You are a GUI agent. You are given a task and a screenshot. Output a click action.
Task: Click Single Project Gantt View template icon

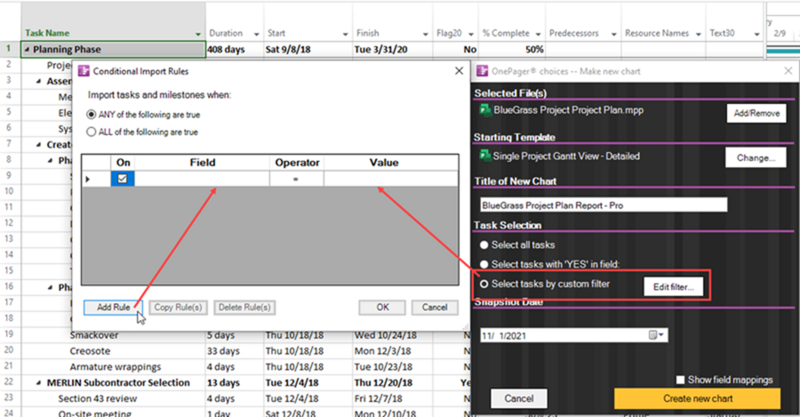tap(485, 156)
